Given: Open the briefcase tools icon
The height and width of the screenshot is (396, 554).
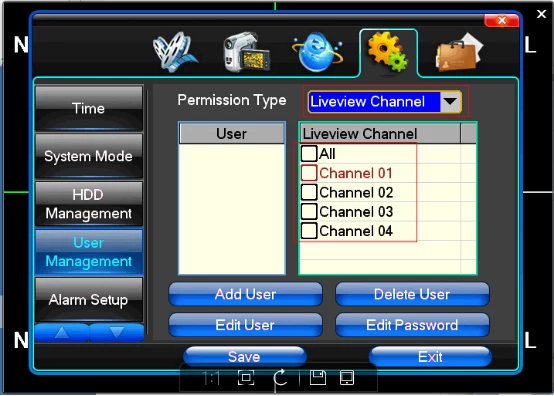Looking at the screenshot, I should pos(459,52).
